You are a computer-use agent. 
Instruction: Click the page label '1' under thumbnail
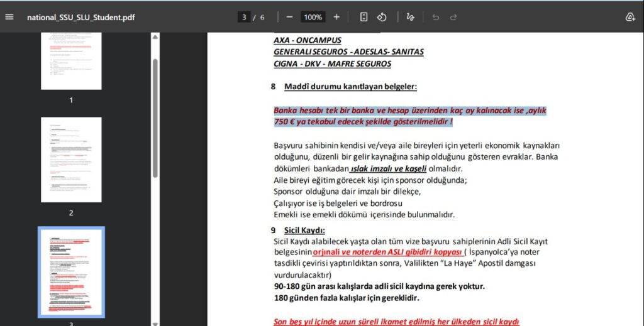click(x=71, y=100)
